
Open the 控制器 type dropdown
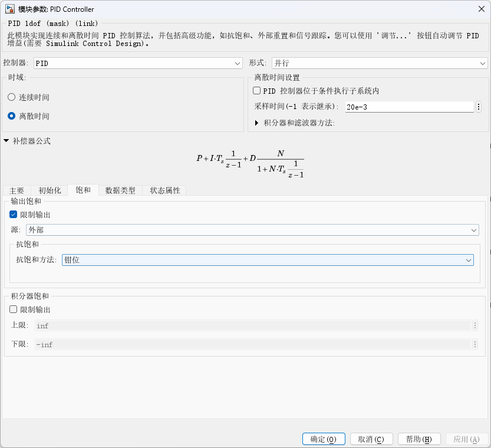(x=138, y=63)
